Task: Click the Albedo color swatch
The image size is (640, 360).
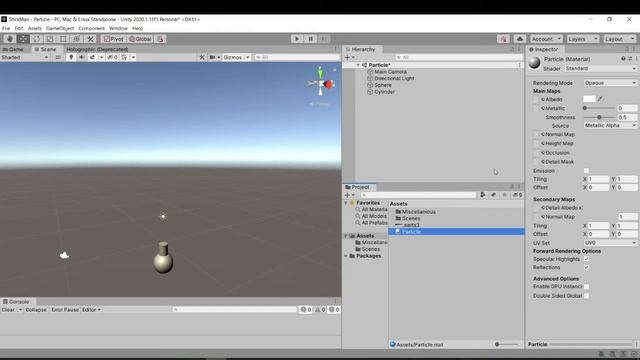Action: click(589, 99)
